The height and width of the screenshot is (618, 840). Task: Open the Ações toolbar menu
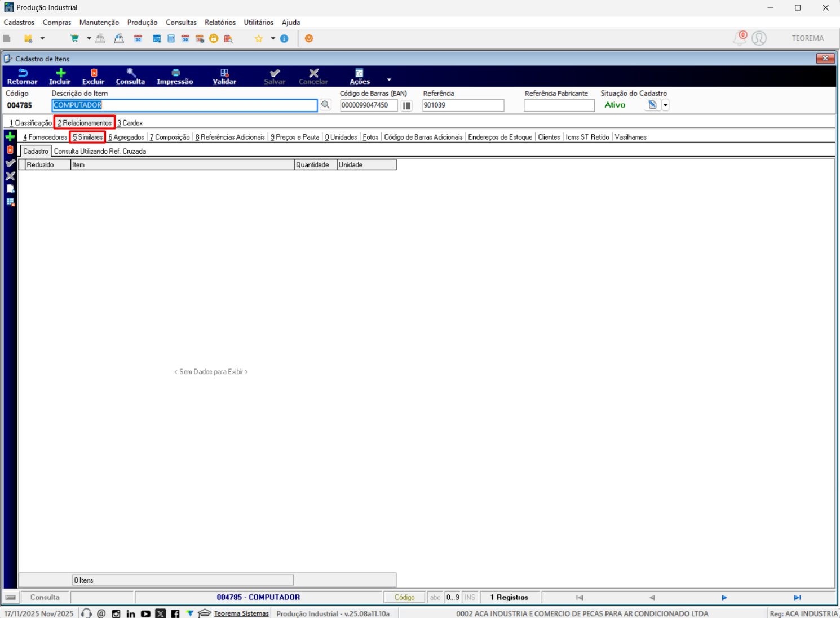tap(359, 77)
